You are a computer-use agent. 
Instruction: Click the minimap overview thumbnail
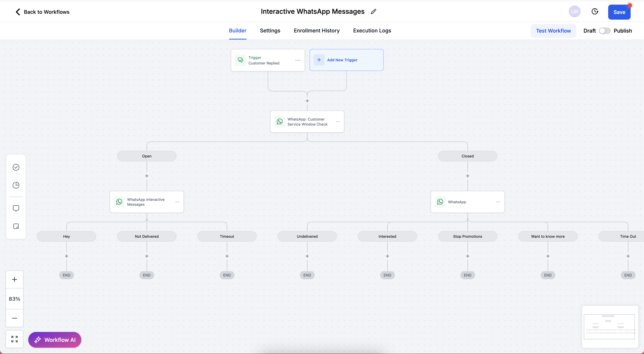coord(609,326)
